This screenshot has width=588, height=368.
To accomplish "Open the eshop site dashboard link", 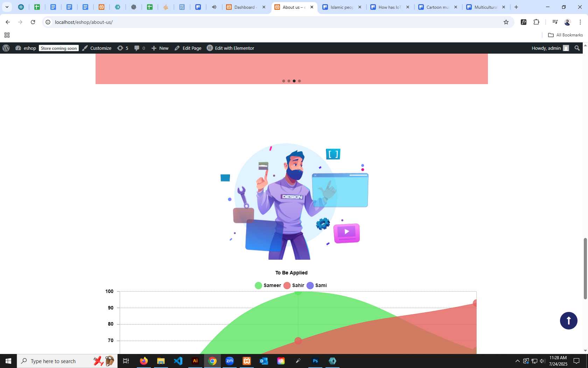I will (x=26, y=48).
